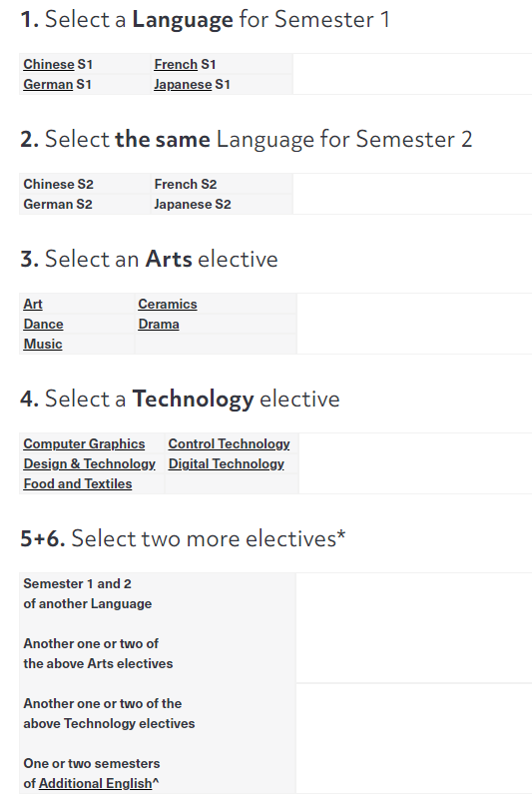Image resolution: width=532 pixels, height=811 pixels.
Task: Open the Design & Technology link
Action: [x=90, y=464]
